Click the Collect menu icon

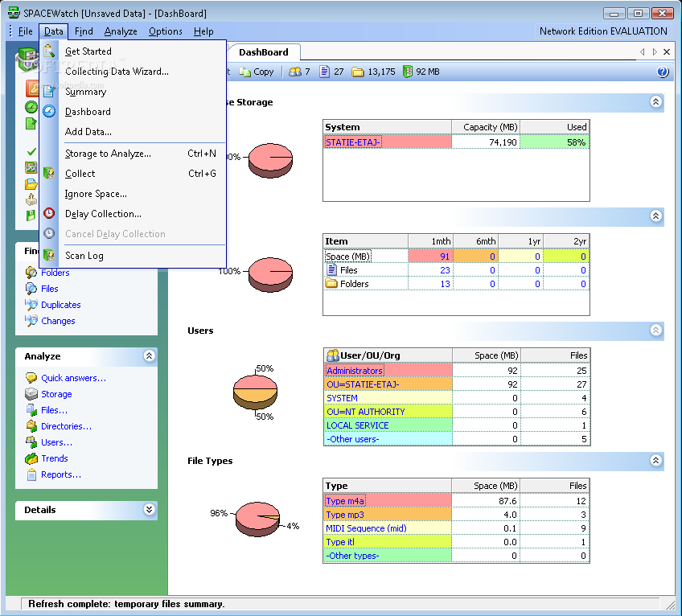pyautogui.click(x=49, y=173)
